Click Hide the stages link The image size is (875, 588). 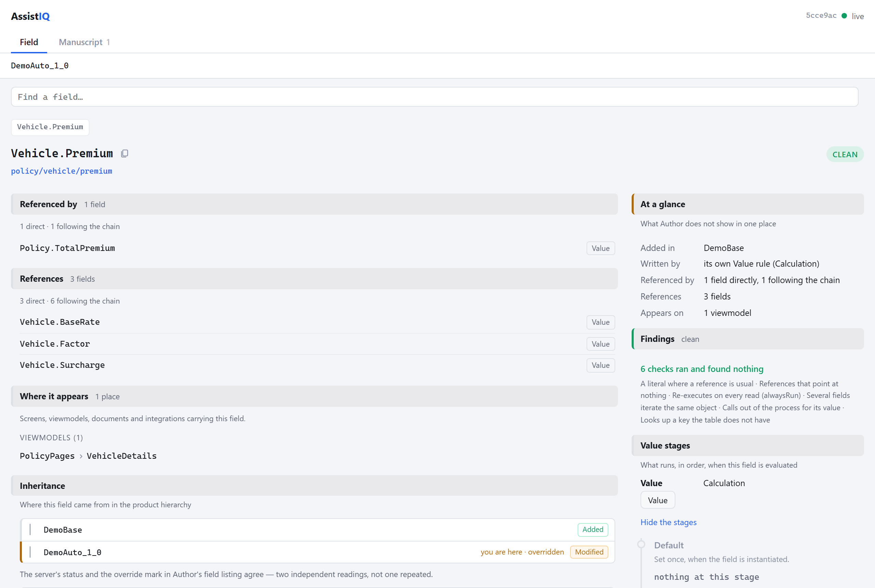pyautogui.click(x=668, y=522)
